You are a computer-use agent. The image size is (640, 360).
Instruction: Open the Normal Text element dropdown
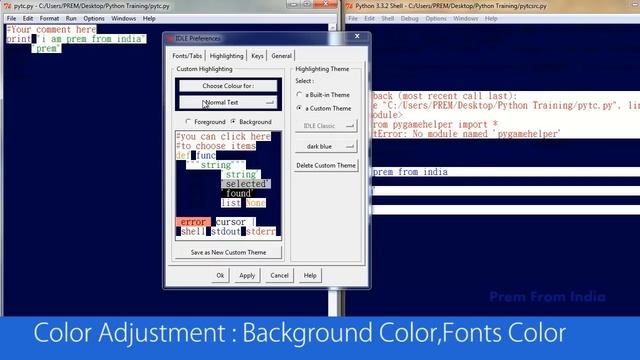click(228, 102)
